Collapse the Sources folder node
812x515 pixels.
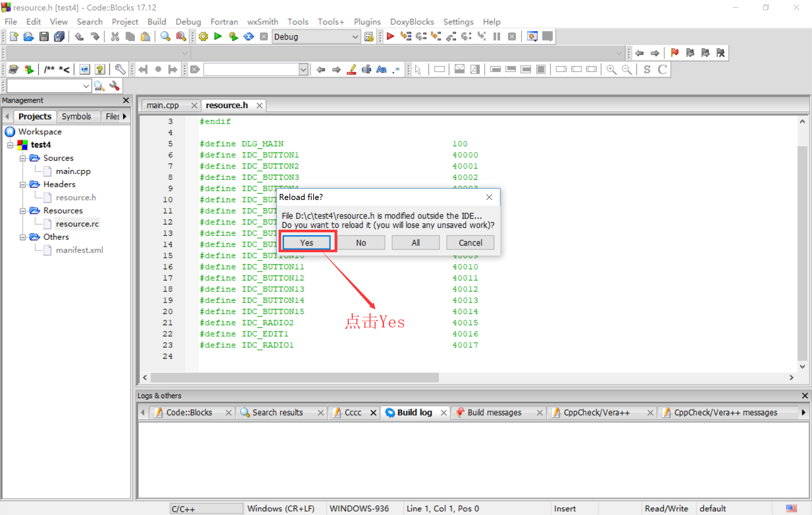[23, 158]
